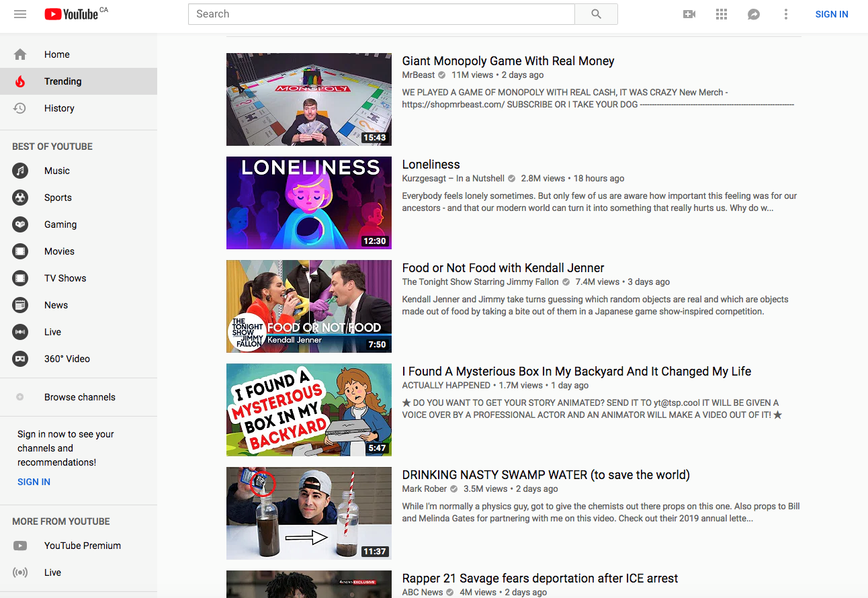Select History in the sidebar
The image size is (868, 598).
click(79, 108)
